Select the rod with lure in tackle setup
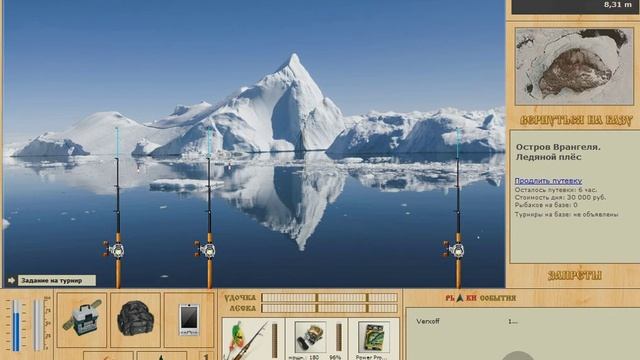The height and width of the screenshot is (360, 640). tap(248, 339)
